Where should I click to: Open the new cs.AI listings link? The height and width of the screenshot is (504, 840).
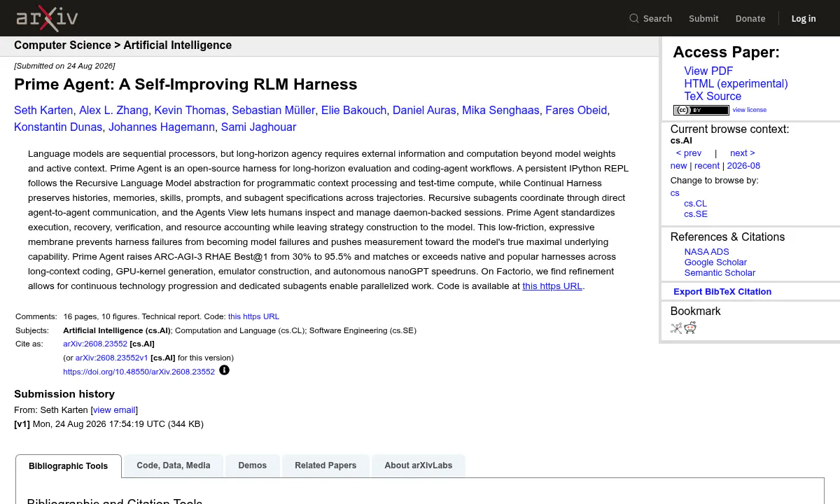[678, 166]
